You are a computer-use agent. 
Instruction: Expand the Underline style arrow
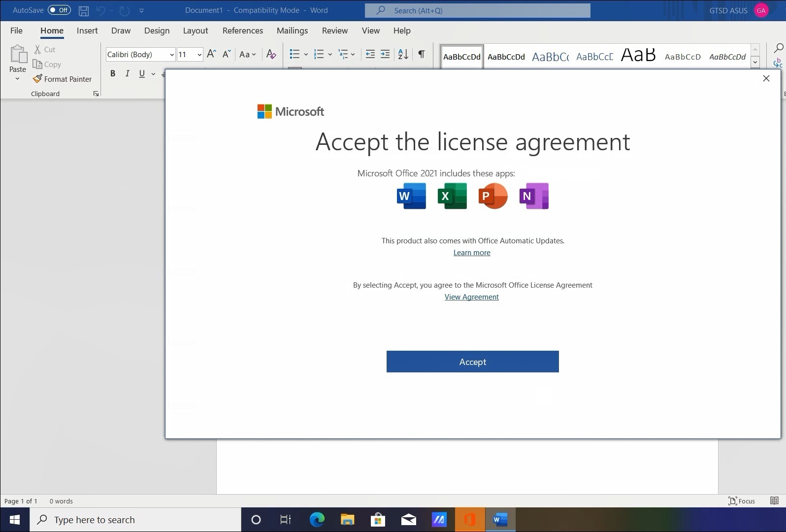point(153,74)
